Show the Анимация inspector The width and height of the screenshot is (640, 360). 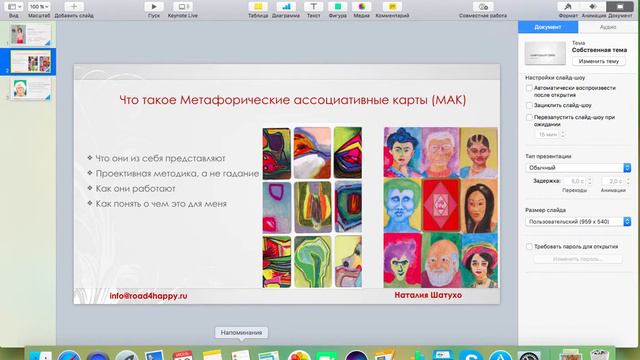[x=593, y=7]
